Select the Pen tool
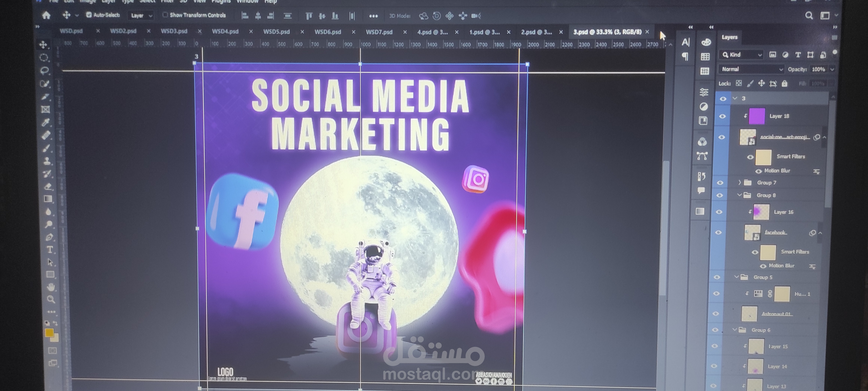 click(x=49, y=237)
